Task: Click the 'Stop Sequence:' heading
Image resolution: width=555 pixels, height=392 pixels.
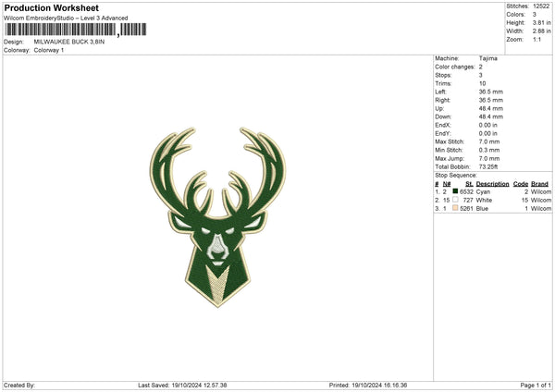Action: [456, 175]
